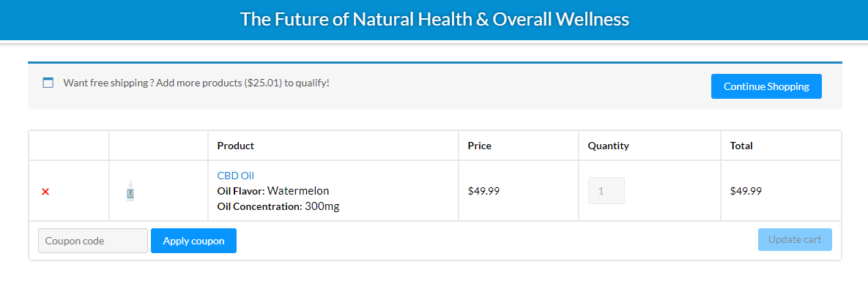Click the Quantity column header
Screen dimensions: 868x289
click(609, 146)
